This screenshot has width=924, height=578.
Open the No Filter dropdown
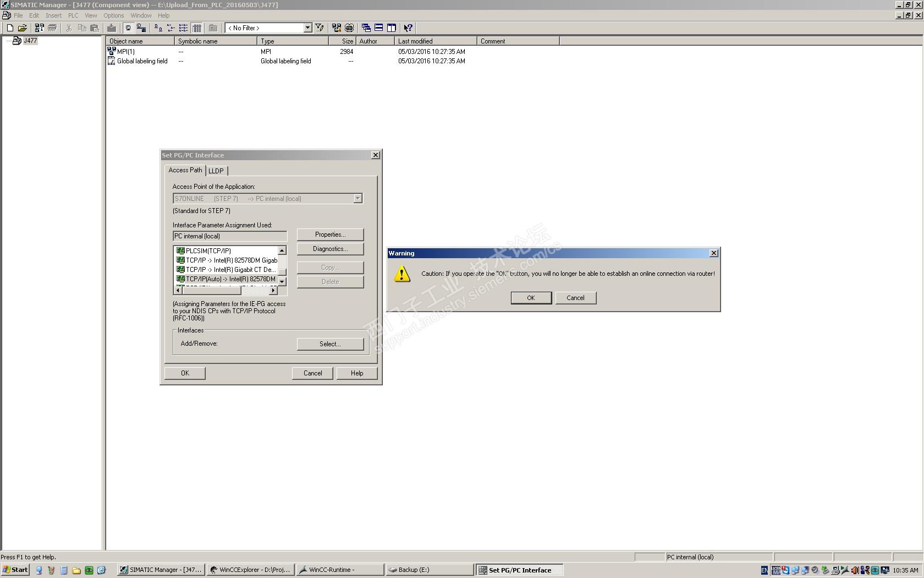pos(307,28)
